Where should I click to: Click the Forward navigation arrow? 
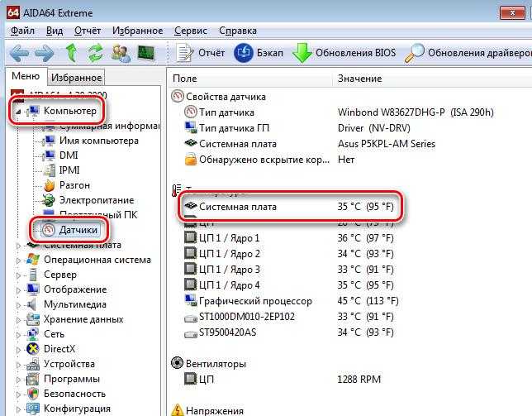pyautogui.click(x=45, y=53)
